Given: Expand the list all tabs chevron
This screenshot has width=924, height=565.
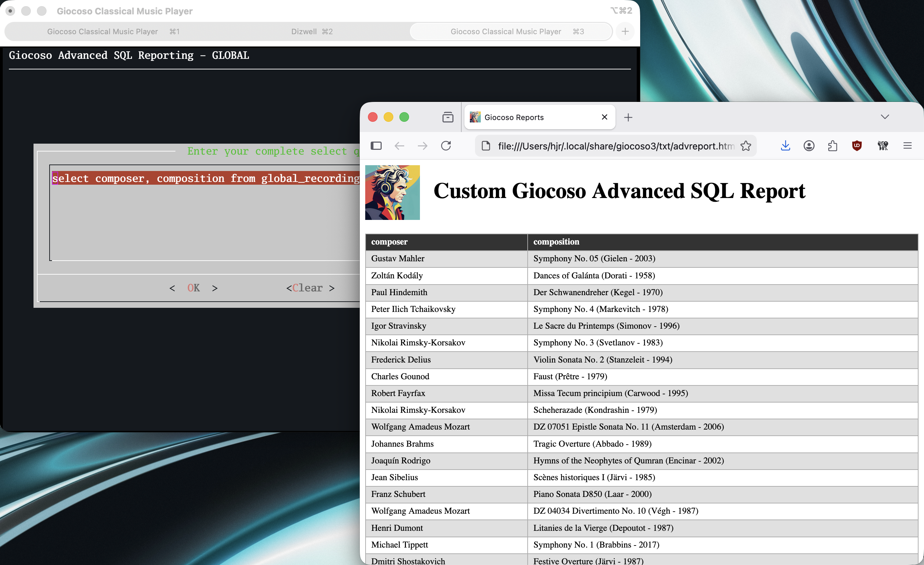Looking at the screenshot, I should click(x=885, y=117).
